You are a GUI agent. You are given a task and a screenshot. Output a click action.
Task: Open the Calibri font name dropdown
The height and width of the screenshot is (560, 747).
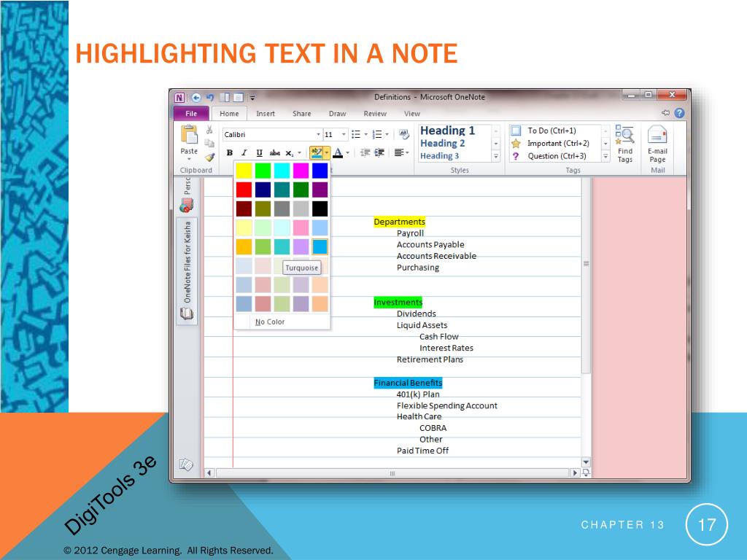[x=318, y=134]
